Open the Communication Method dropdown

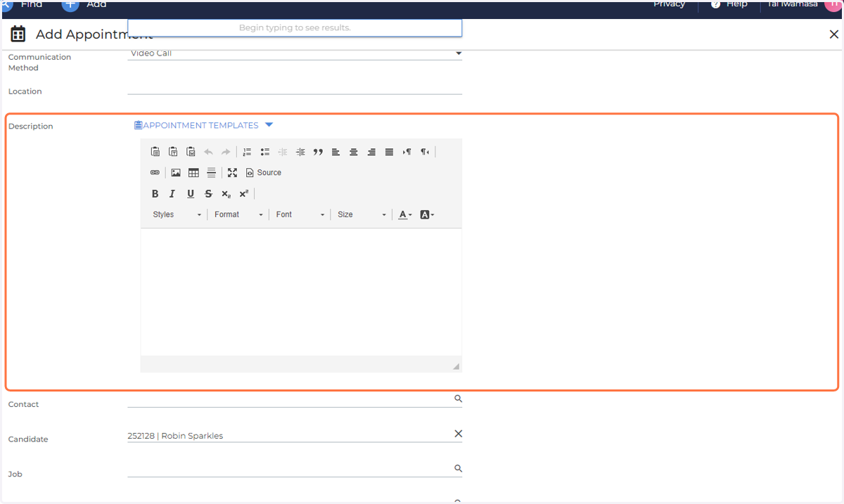(295, 53)
